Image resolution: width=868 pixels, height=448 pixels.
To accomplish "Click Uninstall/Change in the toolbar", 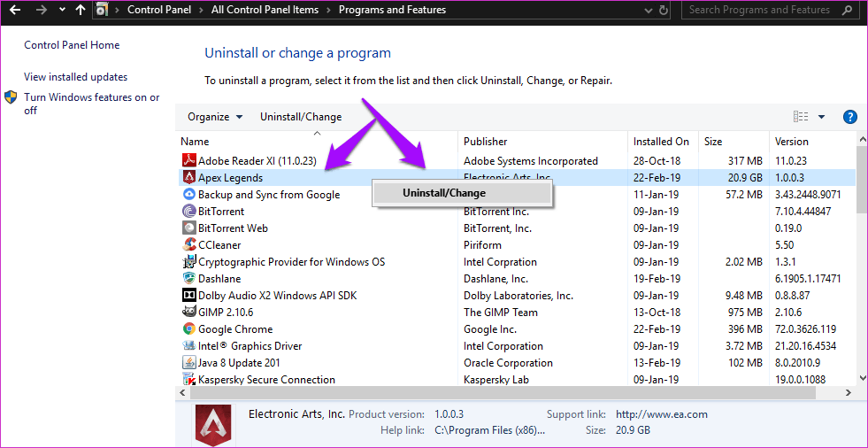I will 301,117.
